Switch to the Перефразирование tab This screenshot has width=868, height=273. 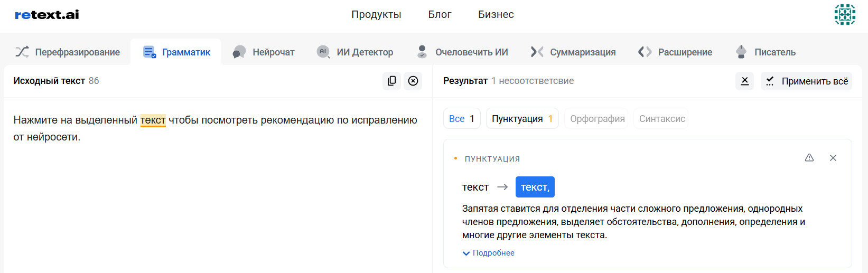pyautogui.click(x=67, y=52)
